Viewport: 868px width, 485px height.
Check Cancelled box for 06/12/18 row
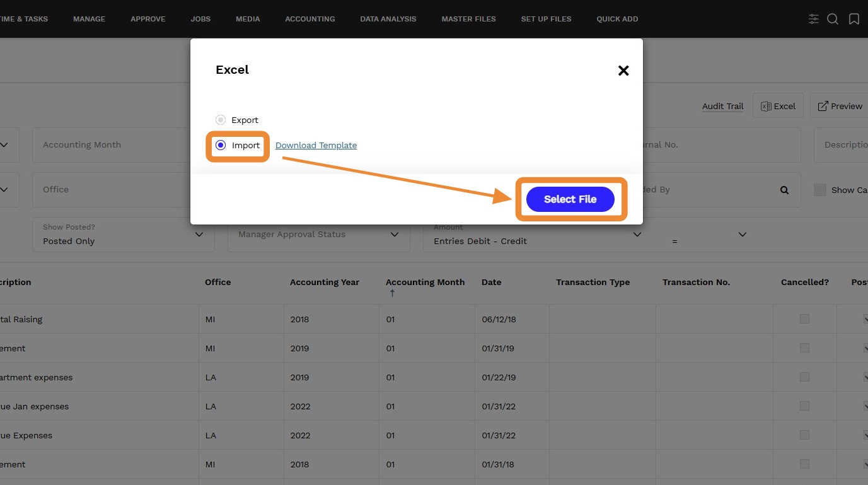[804, 319]
